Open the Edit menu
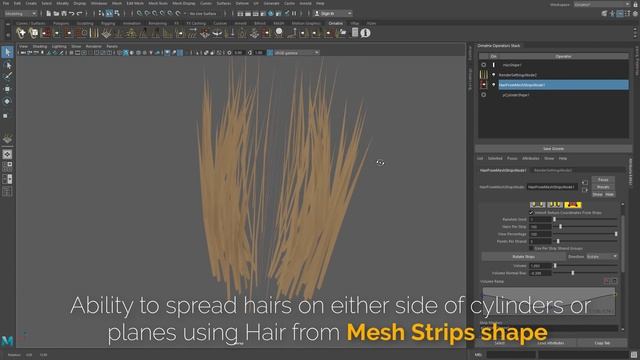 (17, 3)
